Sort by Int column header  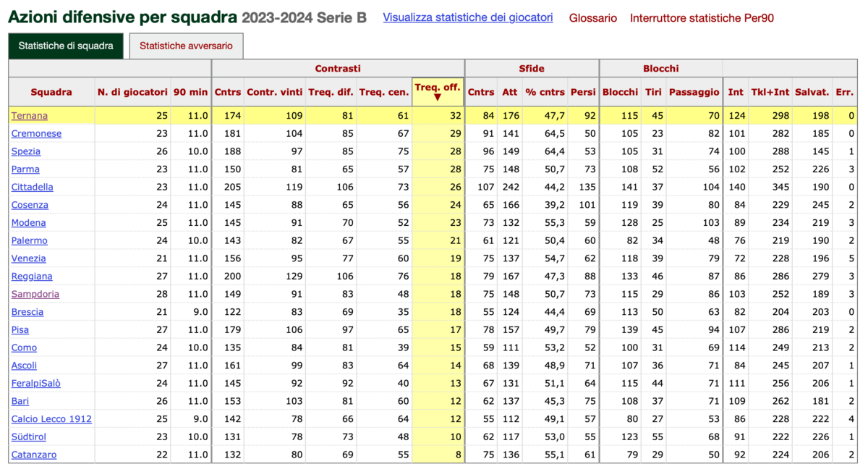point(736,92)
